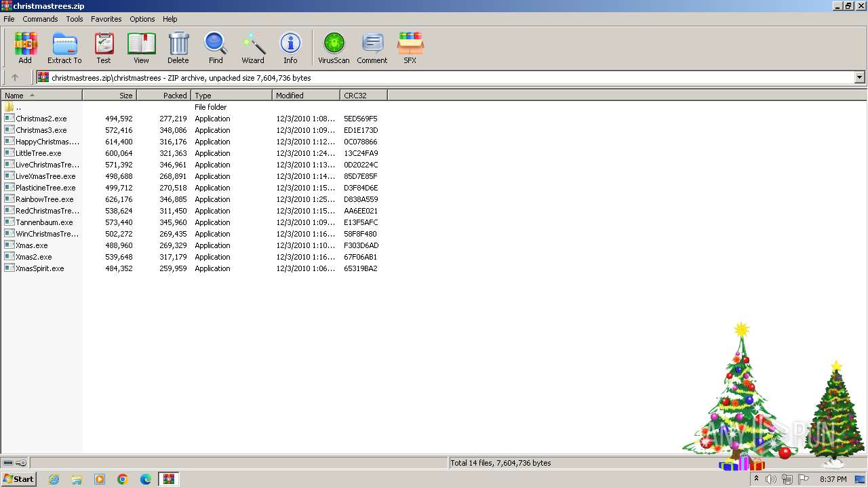
Task: Show hidden system tray icons
Action: (756, 479)
